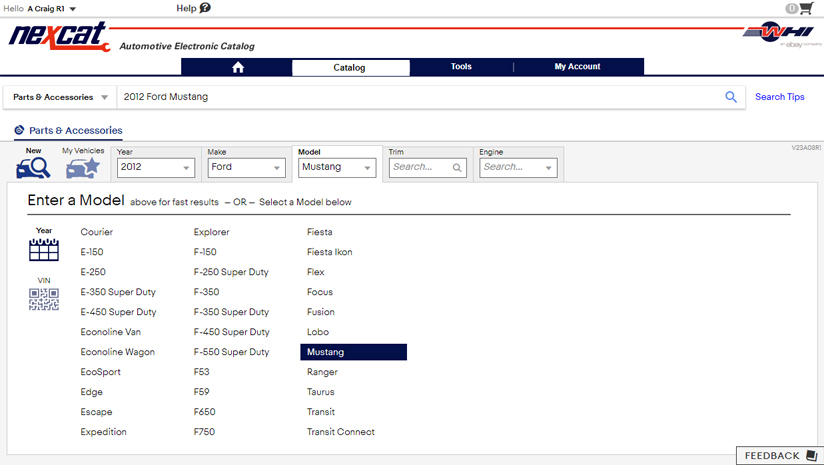This screenshot has width=824, height=465.
Task: Select the EcoSport model
Action: tap(100, 371)
